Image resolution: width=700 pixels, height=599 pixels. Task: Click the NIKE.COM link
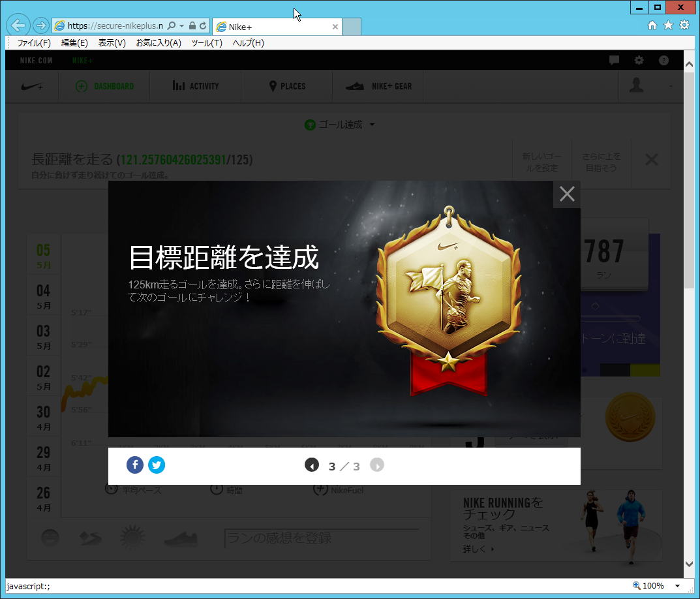[36, 60]
